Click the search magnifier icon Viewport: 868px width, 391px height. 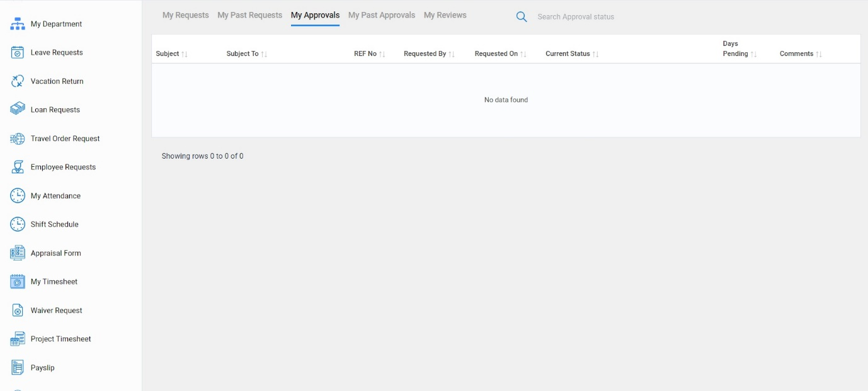tap(522, 16)
